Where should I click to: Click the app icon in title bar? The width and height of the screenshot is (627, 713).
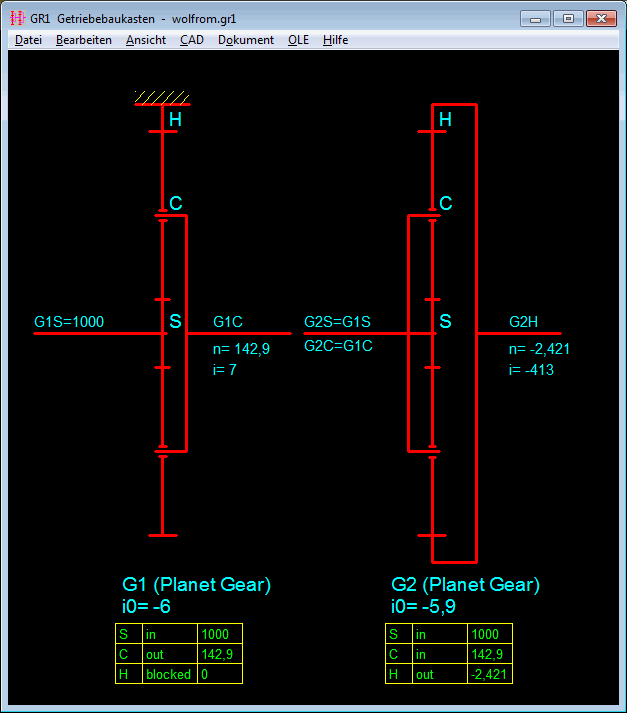click(x=16, y=18)
